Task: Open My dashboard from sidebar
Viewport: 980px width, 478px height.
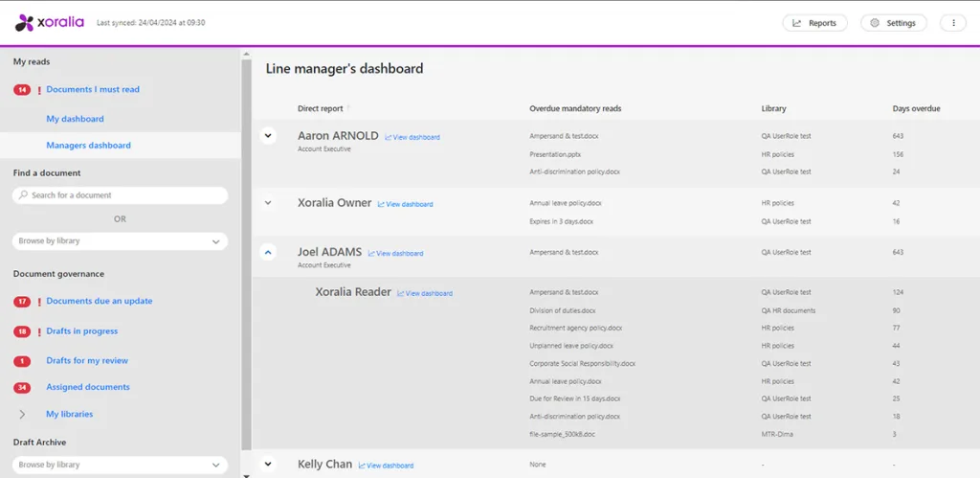Action: 75,119
